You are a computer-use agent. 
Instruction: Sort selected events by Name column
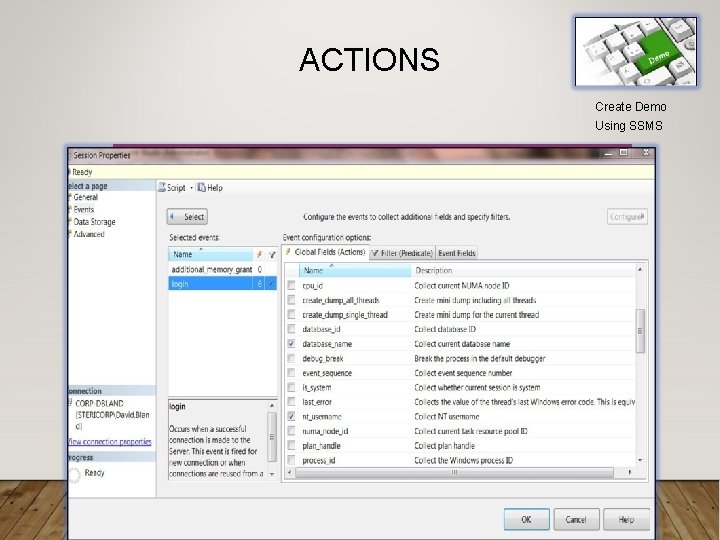pyautogui.click(x=210, y=254)
